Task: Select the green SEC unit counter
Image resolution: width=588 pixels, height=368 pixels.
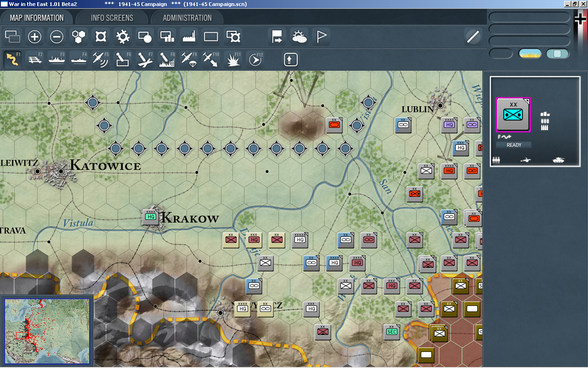Action: (x=392, y=332)
